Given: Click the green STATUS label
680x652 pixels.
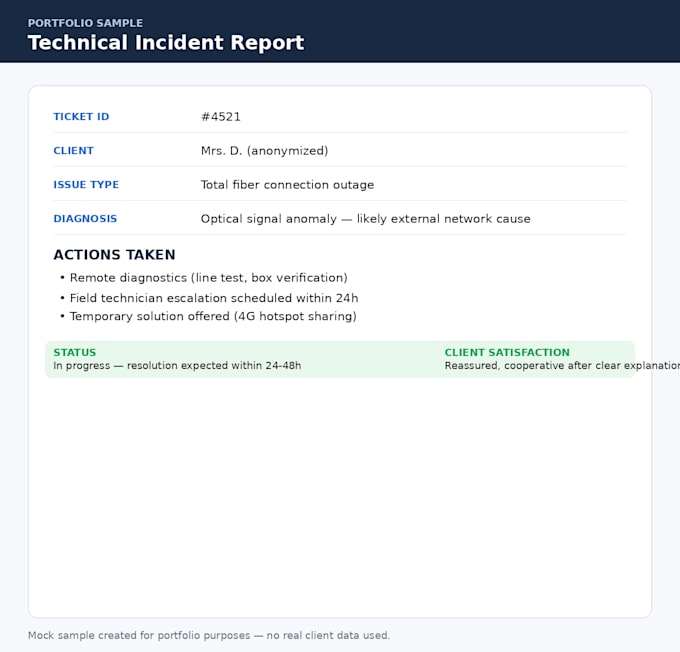Looking at the screenshot, I should point(75,352).
